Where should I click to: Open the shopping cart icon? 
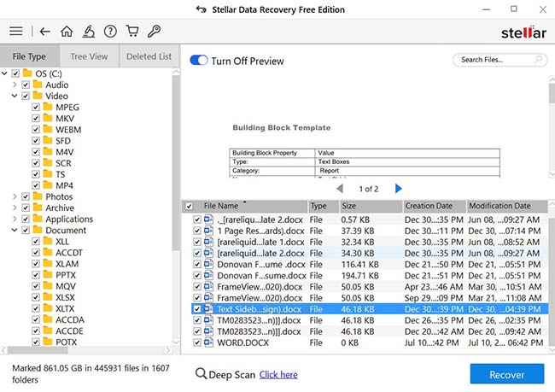click(132, 31)
